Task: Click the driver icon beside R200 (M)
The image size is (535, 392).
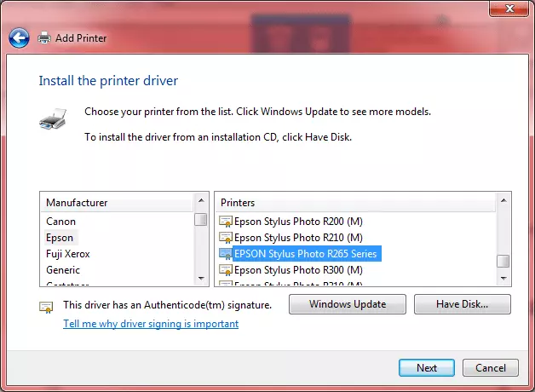Action: point(226,221)
